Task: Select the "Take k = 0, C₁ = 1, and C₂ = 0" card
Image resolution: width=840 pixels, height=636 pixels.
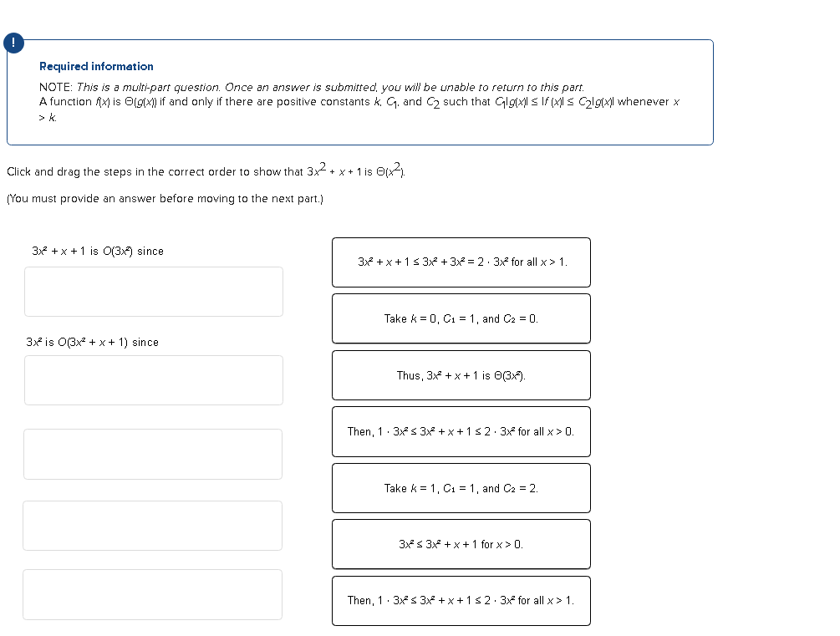Action: click(461, 318)
